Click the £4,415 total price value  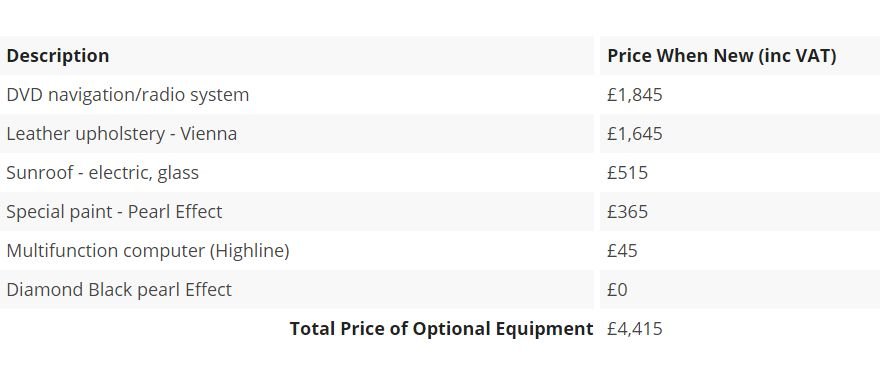(x=635, y=328)
